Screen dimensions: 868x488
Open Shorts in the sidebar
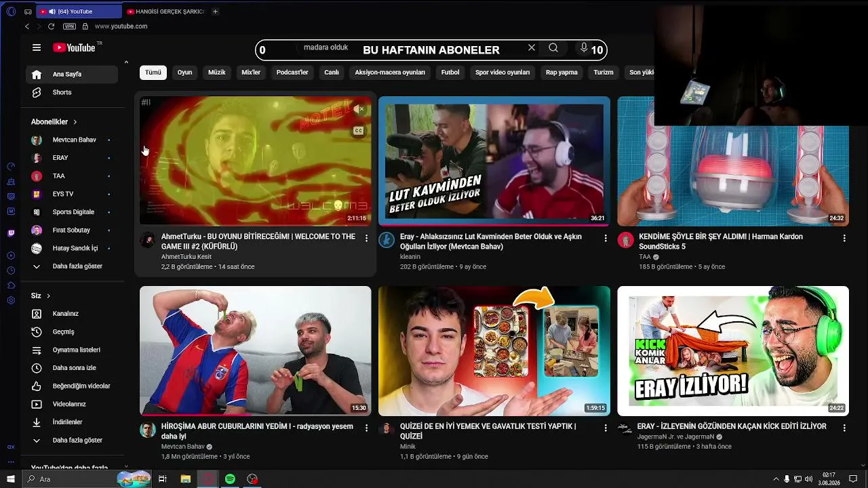[72, 92]
